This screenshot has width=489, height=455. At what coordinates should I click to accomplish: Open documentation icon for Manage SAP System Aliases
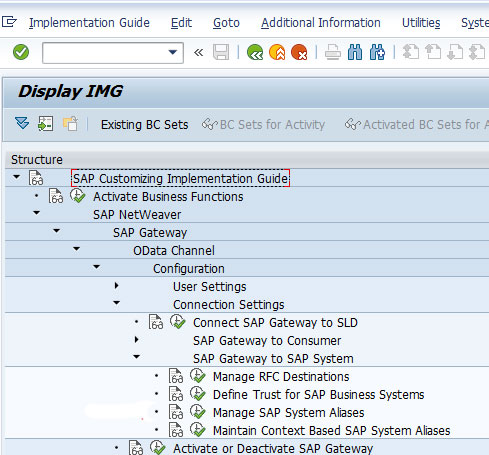pyautogui.click(x=176, y=412)
